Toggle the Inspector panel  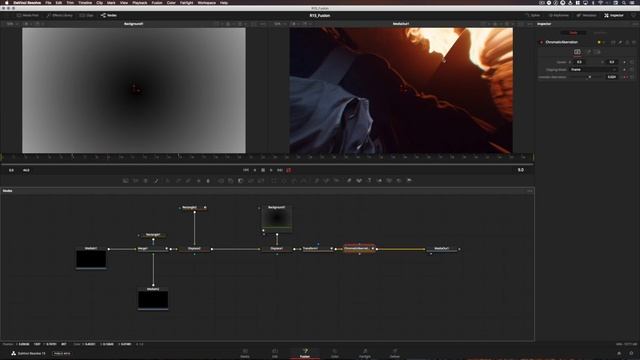[614, 16]
